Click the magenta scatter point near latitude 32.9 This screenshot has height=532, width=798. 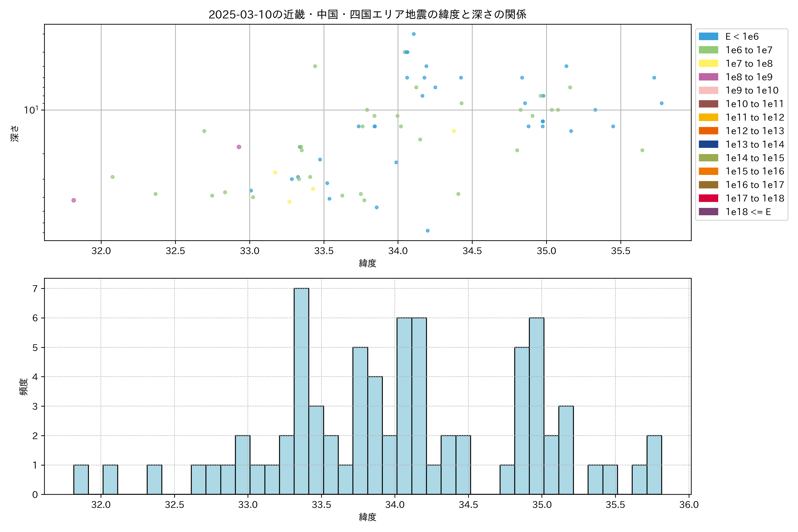[239, 147]
